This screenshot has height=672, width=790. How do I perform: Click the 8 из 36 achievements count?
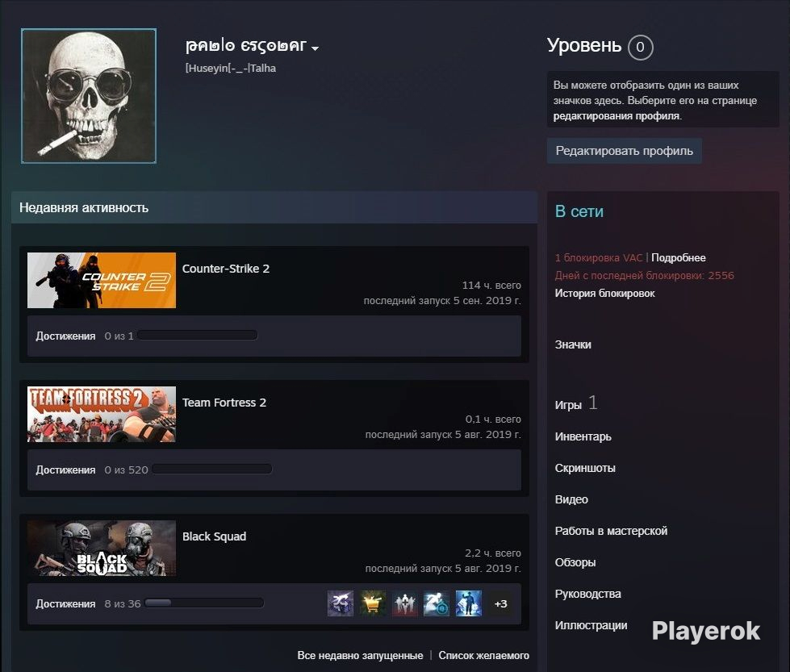[123, 604]
